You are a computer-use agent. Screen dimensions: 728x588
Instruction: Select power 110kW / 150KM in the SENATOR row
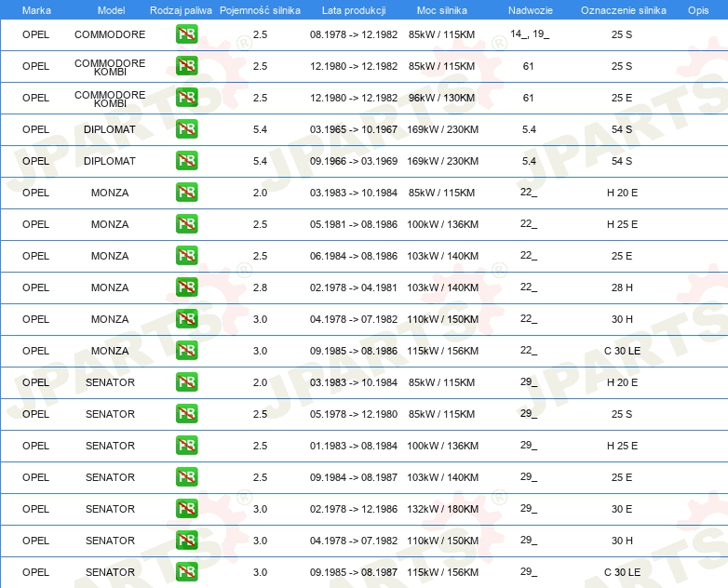coord(442,541)
